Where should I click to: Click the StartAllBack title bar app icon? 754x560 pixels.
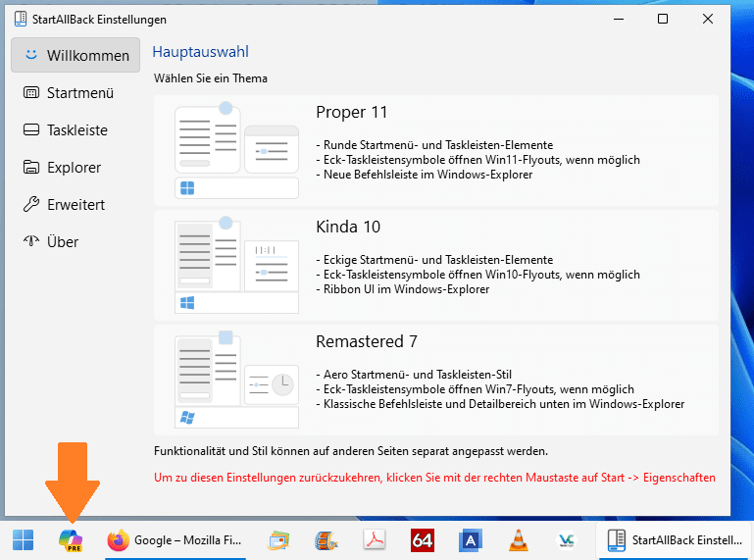(21, 19)
